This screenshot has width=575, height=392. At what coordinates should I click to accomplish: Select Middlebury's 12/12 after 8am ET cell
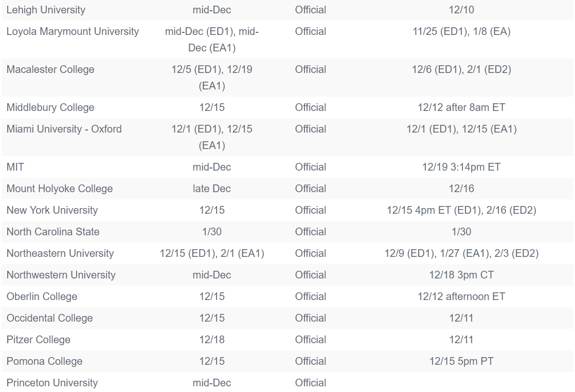coord(461,107)
